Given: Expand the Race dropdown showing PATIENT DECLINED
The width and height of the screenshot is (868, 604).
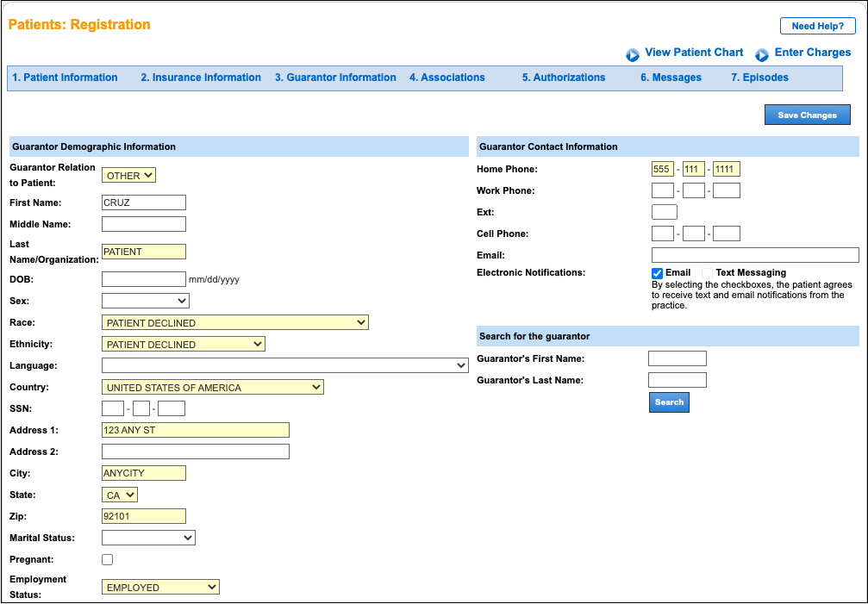Looking at the screenshot, I should [234, 321].
